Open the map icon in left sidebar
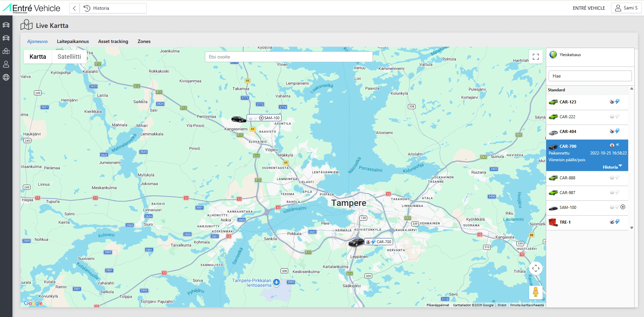The height and width of the screenshot is (317, 644). [6, 51]
